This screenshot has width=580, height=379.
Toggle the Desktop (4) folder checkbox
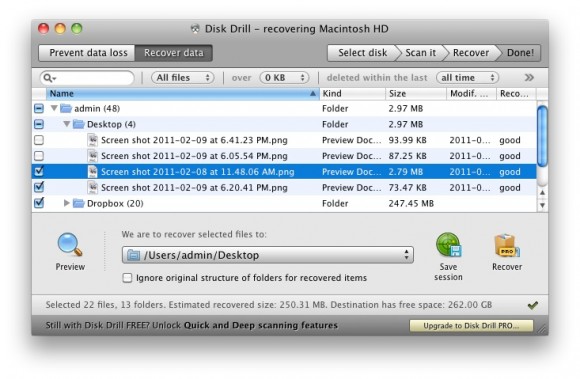point(39,124)
